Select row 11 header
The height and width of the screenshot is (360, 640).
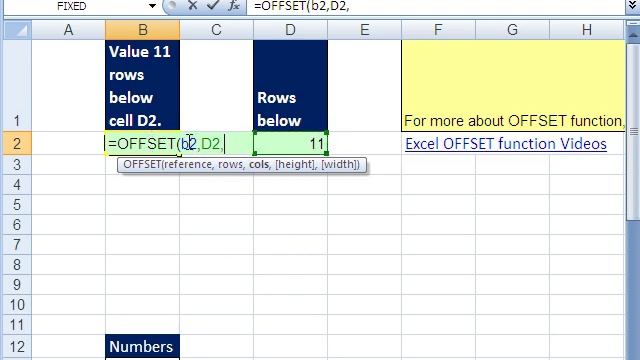click(17, 325)
